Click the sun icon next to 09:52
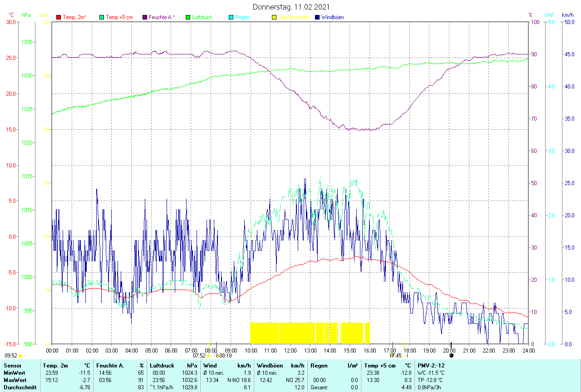Screen dimensions: 581x392 pyautogui.click(x=20, y=356)
